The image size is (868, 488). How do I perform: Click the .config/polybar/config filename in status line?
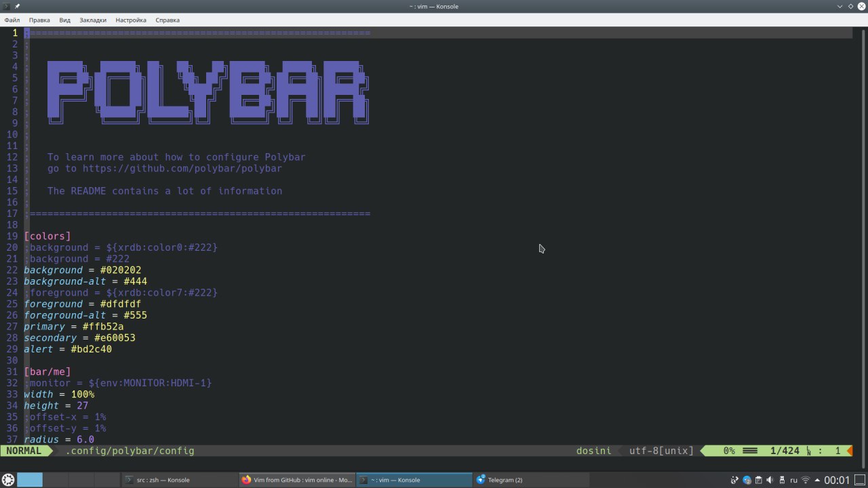pos(130,451)
